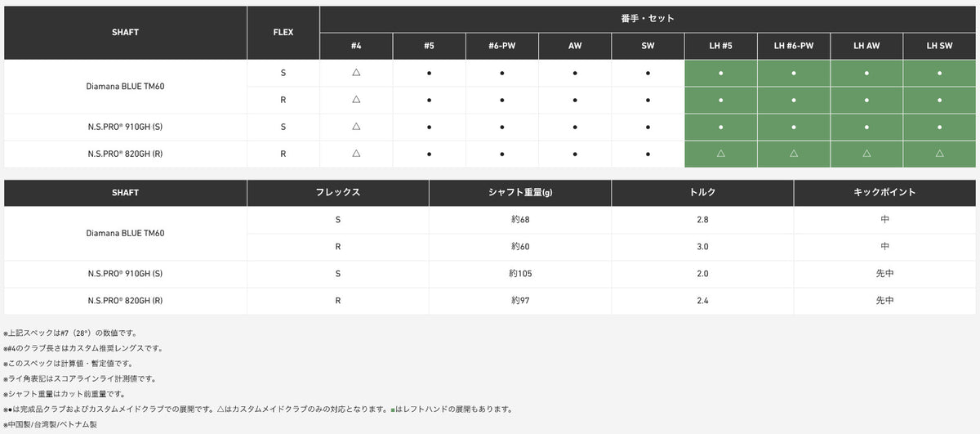Click the #6-PW header without LH

coord(501,47)
